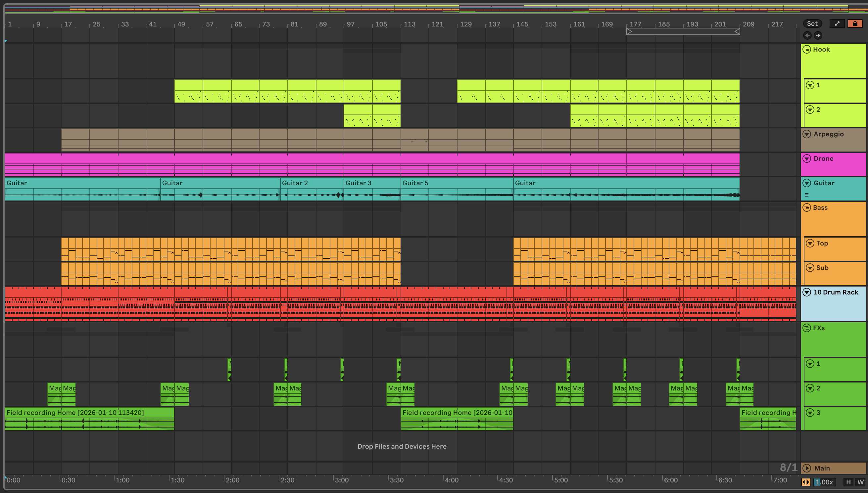The image size is (868, 493).
Task: Toggle automation mode button beside Set
Action: (837, 23)
